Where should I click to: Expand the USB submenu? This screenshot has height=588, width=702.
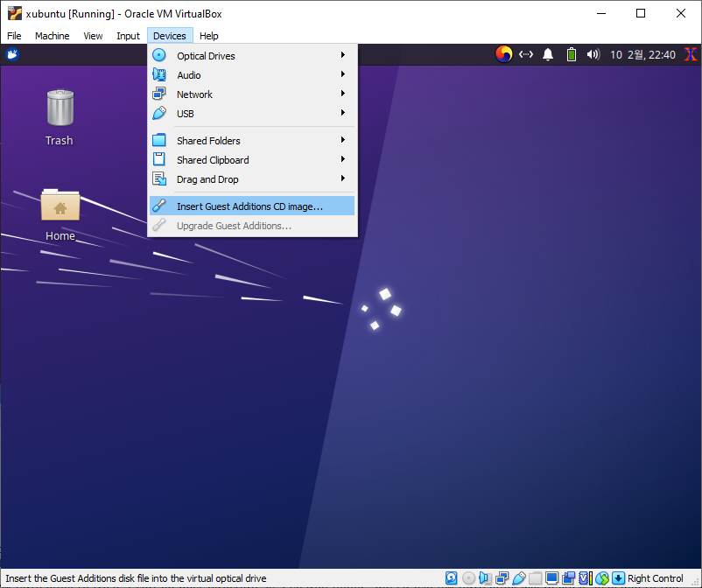coord(251,113)
